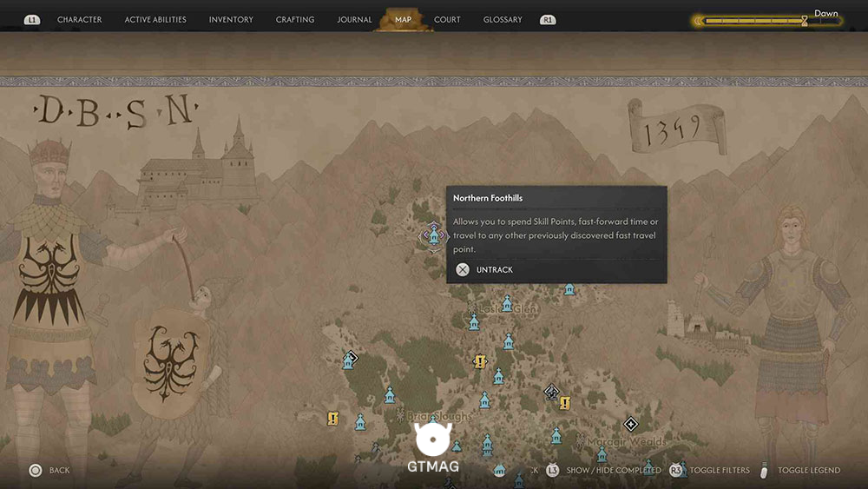Open the Glossary tab
Image resolution: width=868 pixels, height=489 pixels.
pyautogui.click(x=503, y=19)
